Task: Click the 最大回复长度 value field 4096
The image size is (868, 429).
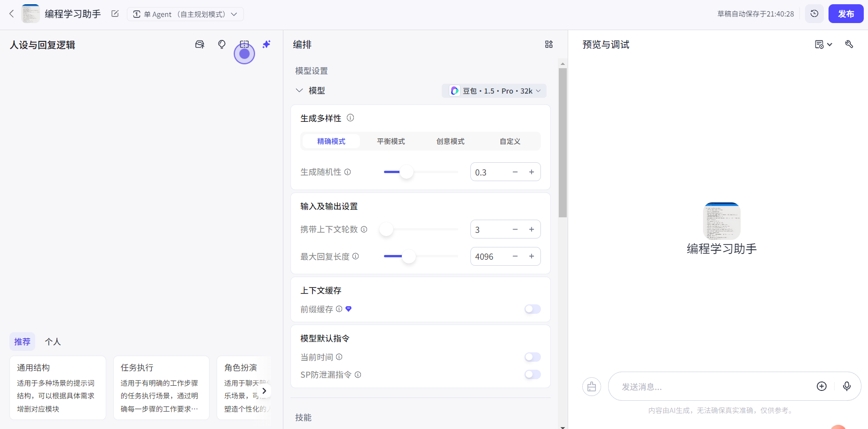Action: (489, 256)
